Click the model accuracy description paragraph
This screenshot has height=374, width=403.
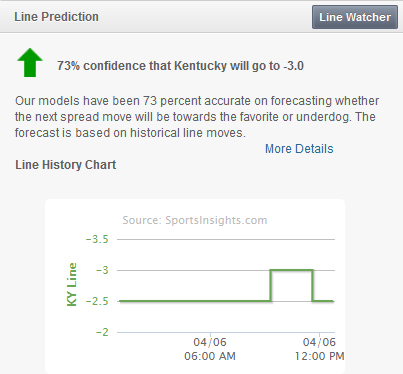click(197, 117)
